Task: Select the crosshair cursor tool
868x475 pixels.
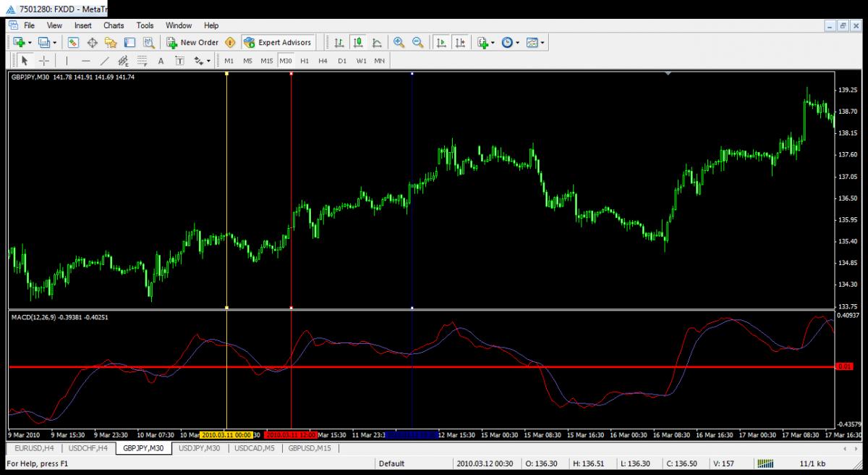Action: coord(43,61)
